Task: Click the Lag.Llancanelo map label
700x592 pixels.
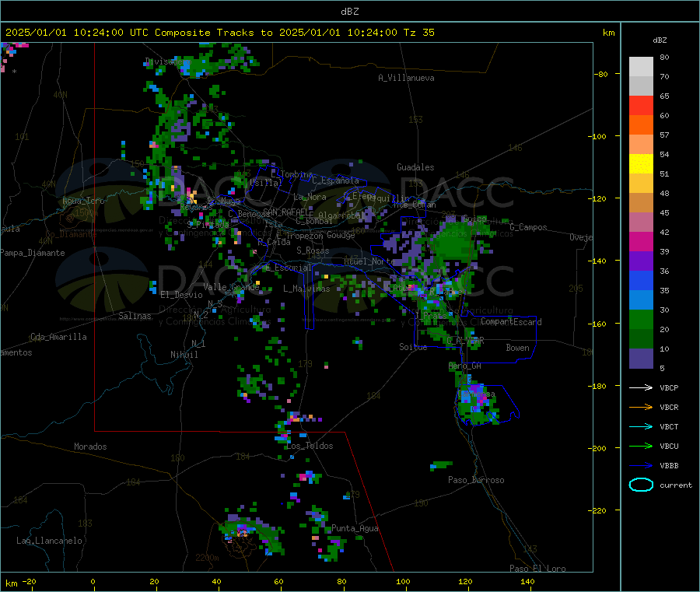Action: pos(49,541)
